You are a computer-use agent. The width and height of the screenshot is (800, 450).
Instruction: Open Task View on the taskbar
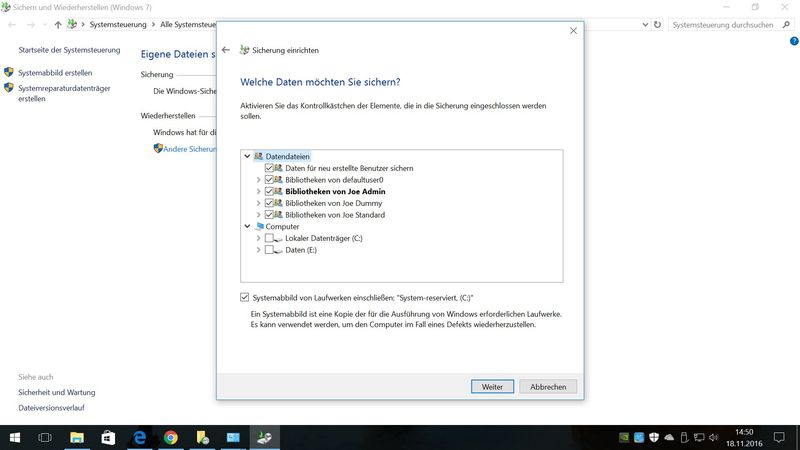[45, 438]
